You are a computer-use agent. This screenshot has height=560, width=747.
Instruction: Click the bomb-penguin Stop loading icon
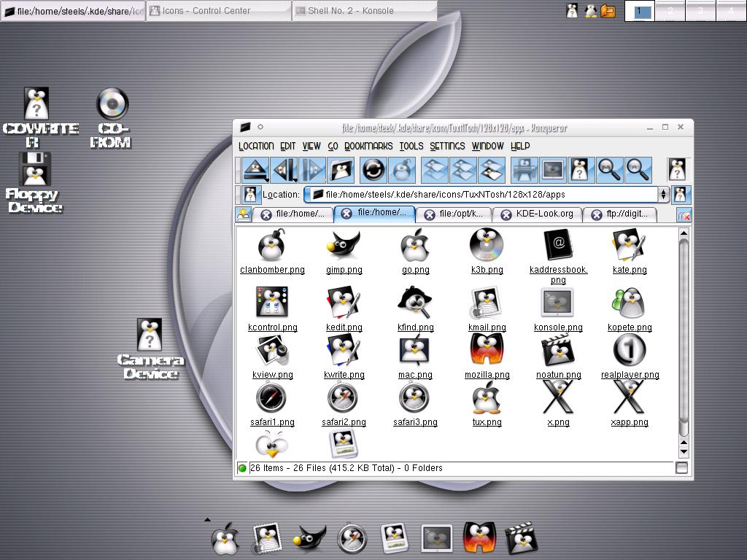402,169
